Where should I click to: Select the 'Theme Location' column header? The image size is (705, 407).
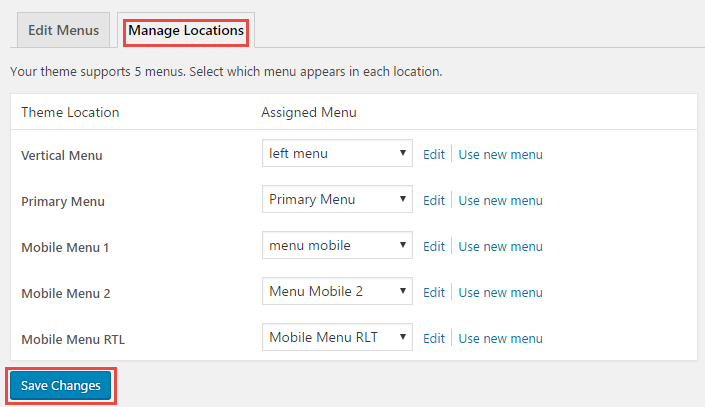click(x=70, y=112)
